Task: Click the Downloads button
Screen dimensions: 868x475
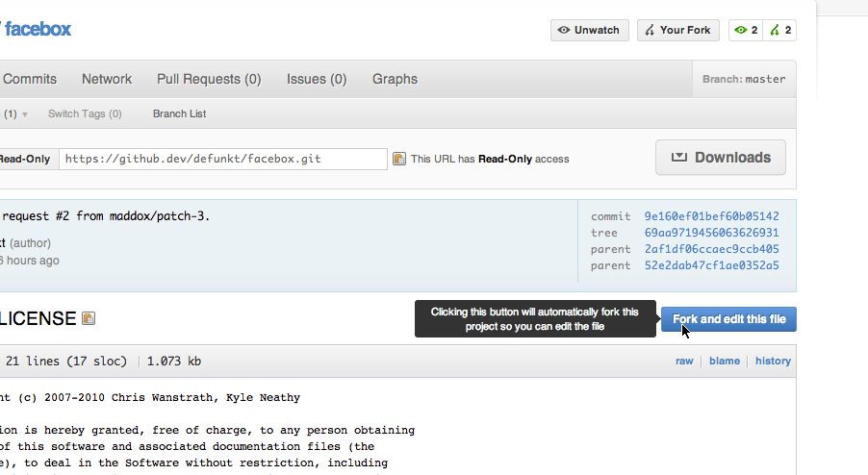Action: coord(720,158)
